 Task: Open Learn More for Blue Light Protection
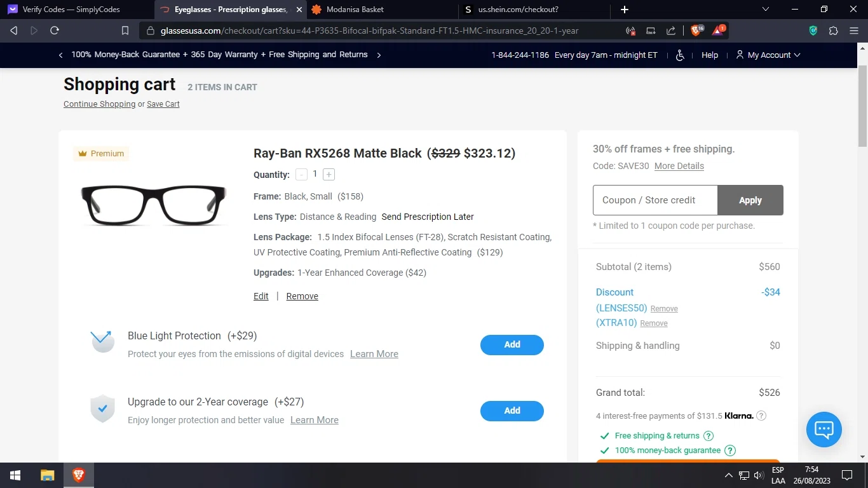[374, 354]
